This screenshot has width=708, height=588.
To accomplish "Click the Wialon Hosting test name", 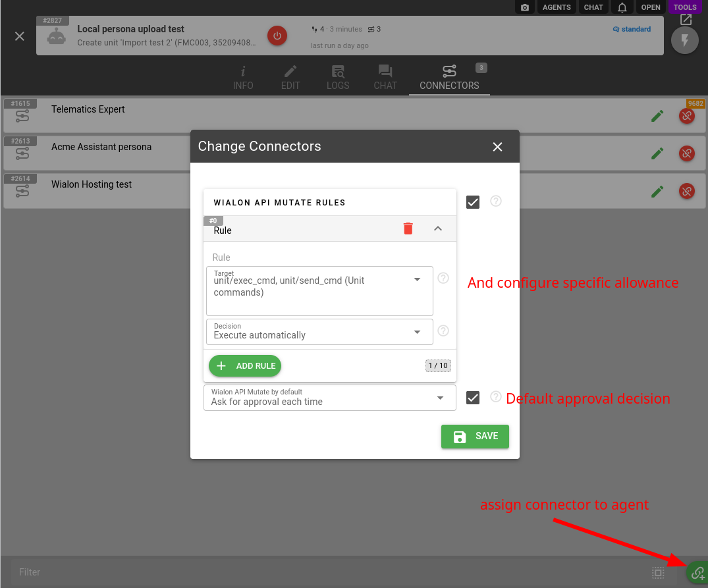I will [x=92, y=184].
